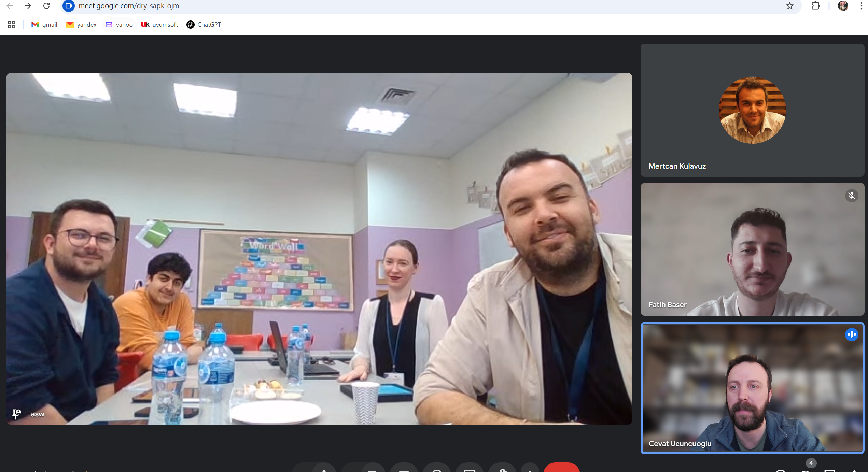The image size is (868, 472).
Task: Click speaking indicator on Cevat Ucuncuoglu tile
Action: click(852, 334)
